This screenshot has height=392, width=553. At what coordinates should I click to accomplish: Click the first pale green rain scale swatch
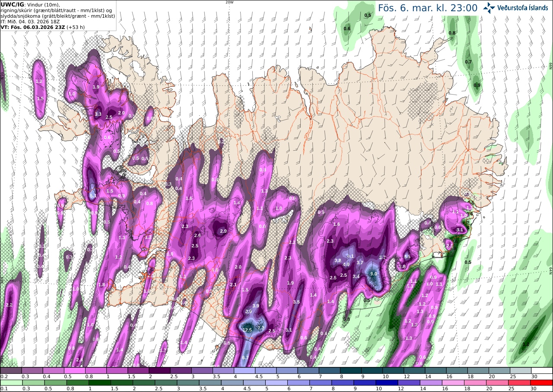11,383
